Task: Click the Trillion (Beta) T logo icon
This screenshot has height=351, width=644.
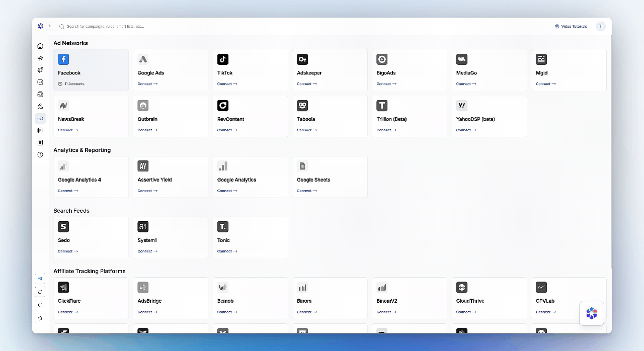Action: pos(382,106)
